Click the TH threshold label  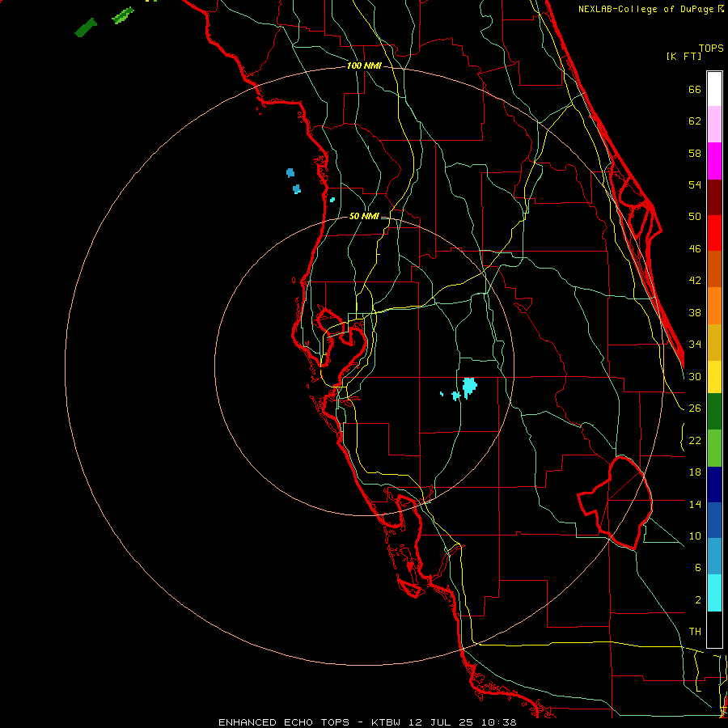tap(695, 632)
